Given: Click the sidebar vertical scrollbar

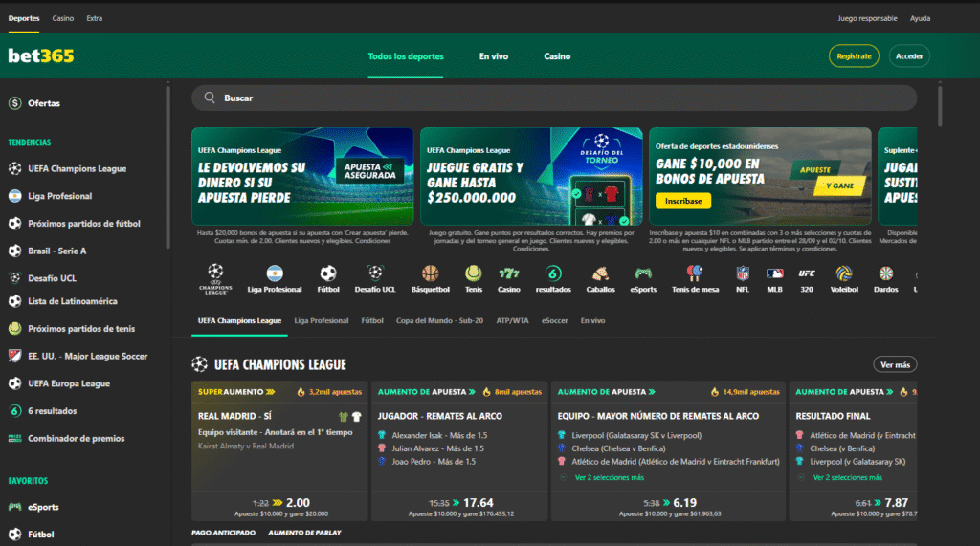Looking at the screenshot, I should (x=167, y=167).
